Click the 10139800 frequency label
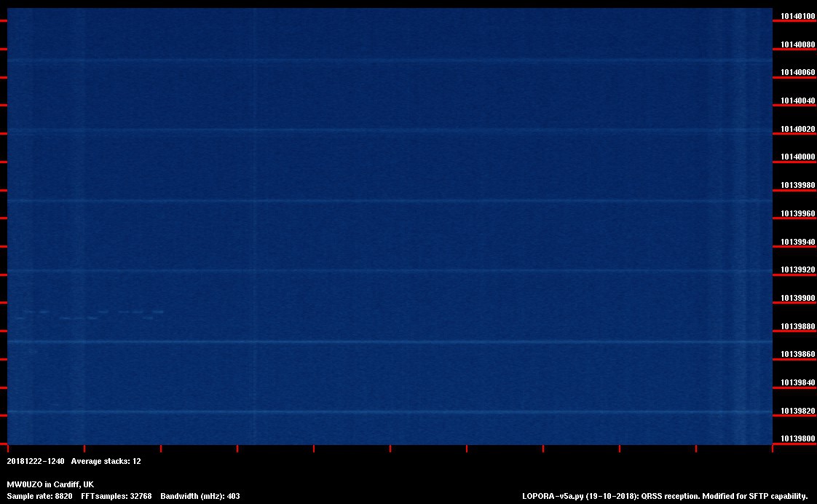The width and height of the screenshot is (817, 504). 797,439
